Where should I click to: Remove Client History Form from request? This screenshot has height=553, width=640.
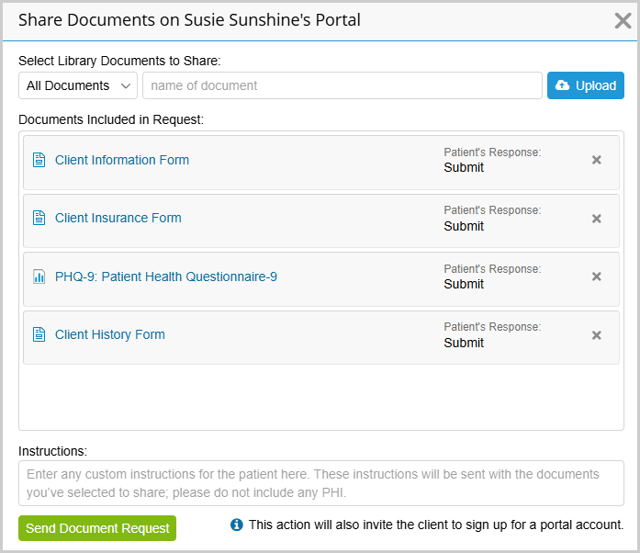click(597, 335)
